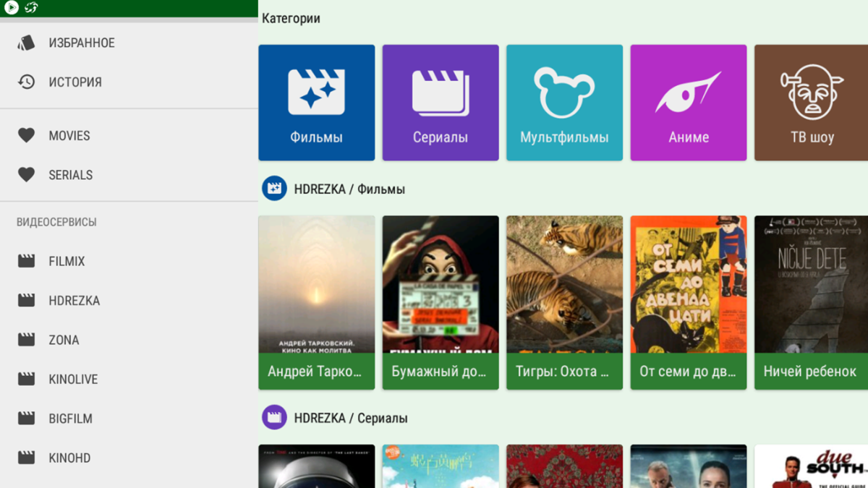Select the HDREZKA video service
The height and width of the screenshot is (488, 868).
click(x=129, y=300)
